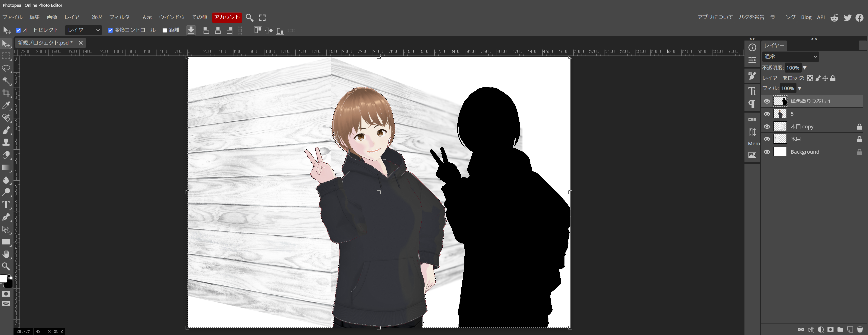This screenshot has width=868, height=335.
Task: Delete layer with trash icon
Action: [859, 329]
